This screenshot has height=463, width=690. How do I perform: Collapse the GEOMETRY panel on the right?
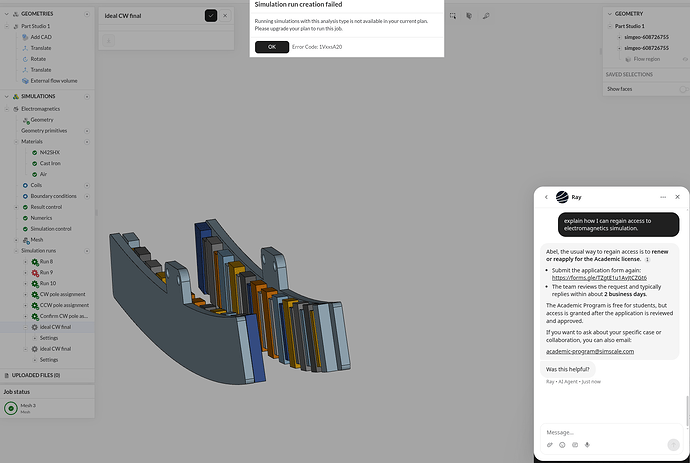(609, 14)
